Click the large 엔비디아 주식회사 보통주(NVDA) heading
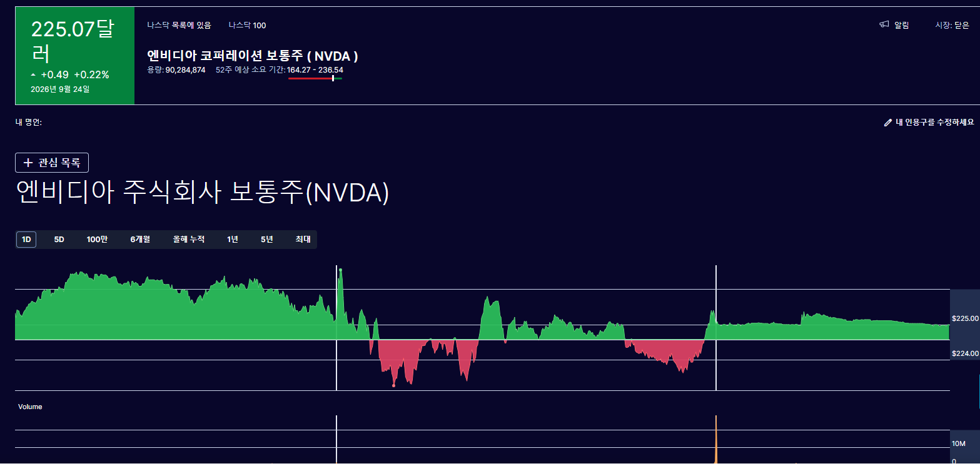Viewport: 980px width, 466px height. click(x=202, y=193)
